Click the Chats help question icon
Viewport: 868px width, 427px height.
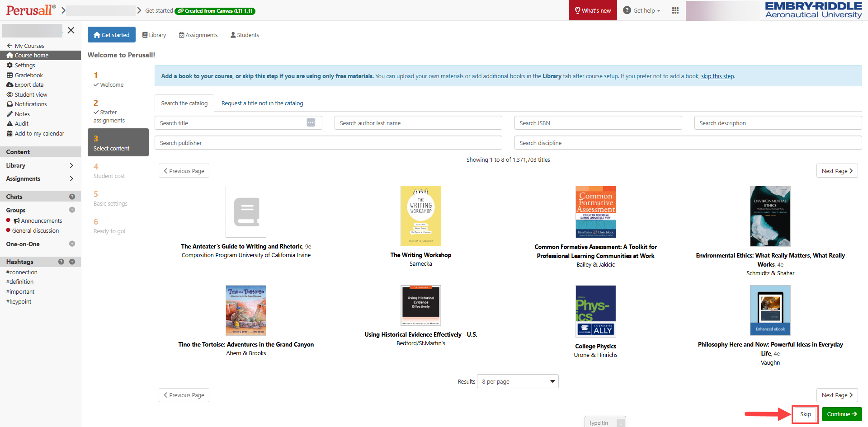point(72,197)
